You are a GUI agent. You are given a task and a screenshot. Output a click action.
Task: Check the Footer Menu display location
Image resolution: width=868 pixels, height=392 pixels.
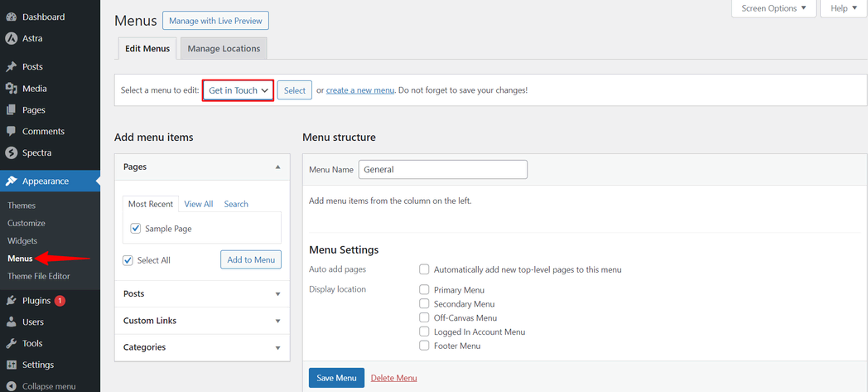tap(424, 346)
